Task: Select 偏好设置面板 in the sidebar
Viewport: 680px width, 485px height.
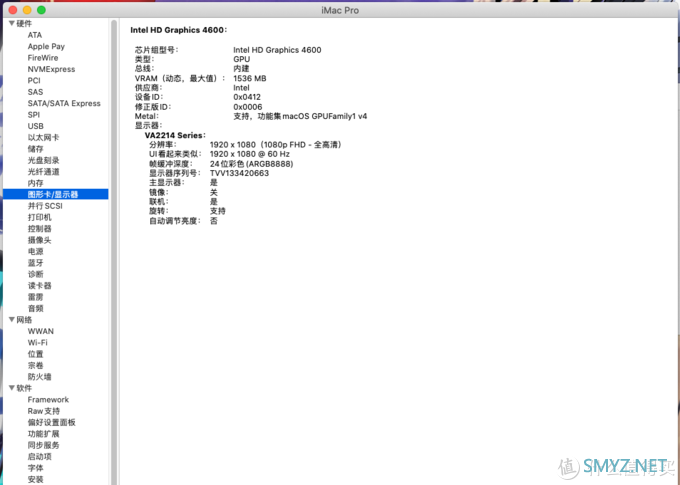Action: coord(52,423)
